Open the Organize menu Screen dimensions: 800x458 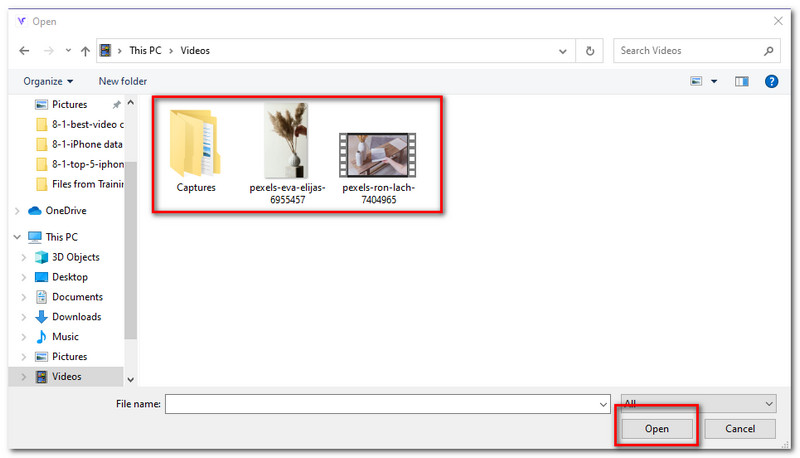coord(48,81)
